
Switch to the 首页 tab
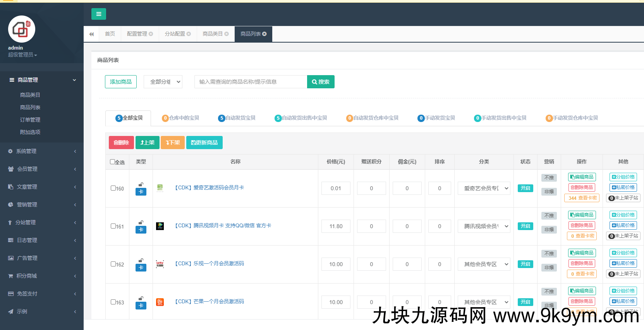click(x=110, y=34)
